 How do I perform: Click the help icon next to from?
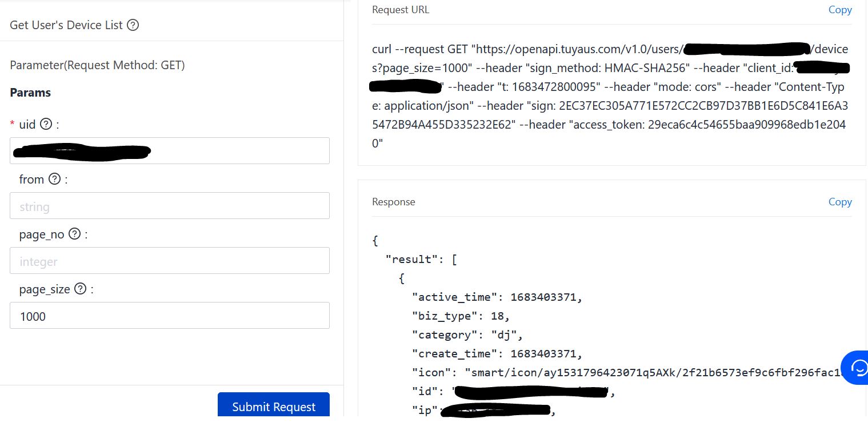coord(54,179)
